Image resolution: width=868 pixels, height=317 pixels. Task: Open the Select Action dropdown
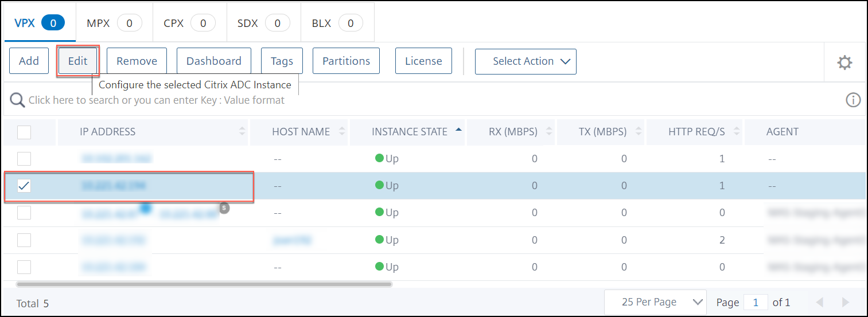tap(526, 61)
